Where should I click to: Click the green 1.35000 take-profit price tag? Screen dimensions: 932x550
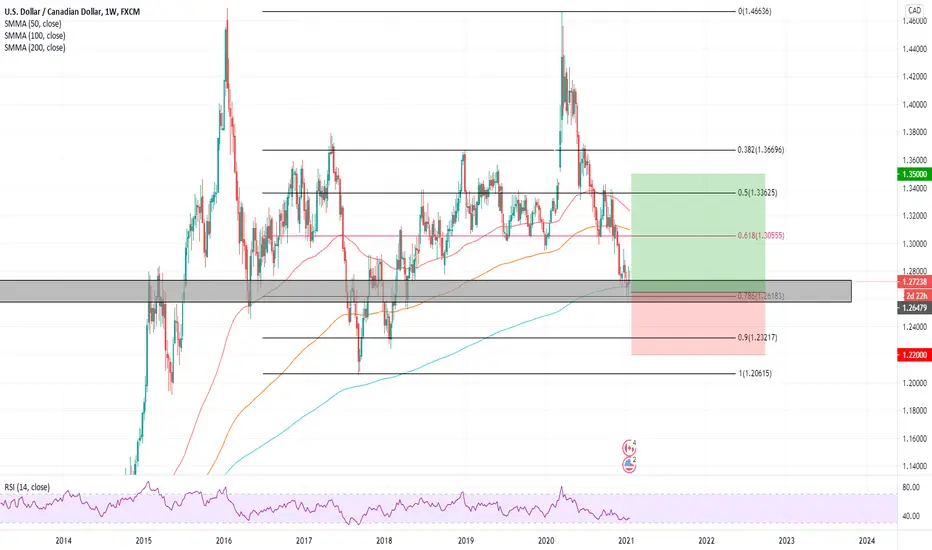click(914, 174)
